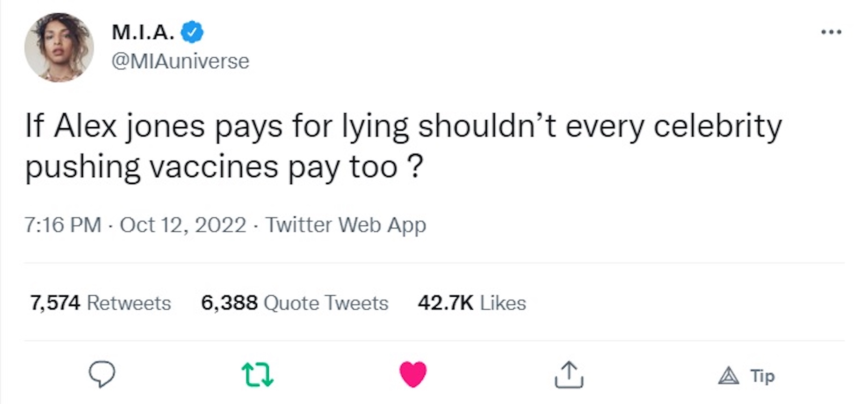Click the Retweets label text
The width and height of the screenshot is (868, 404).
(129, 303)
